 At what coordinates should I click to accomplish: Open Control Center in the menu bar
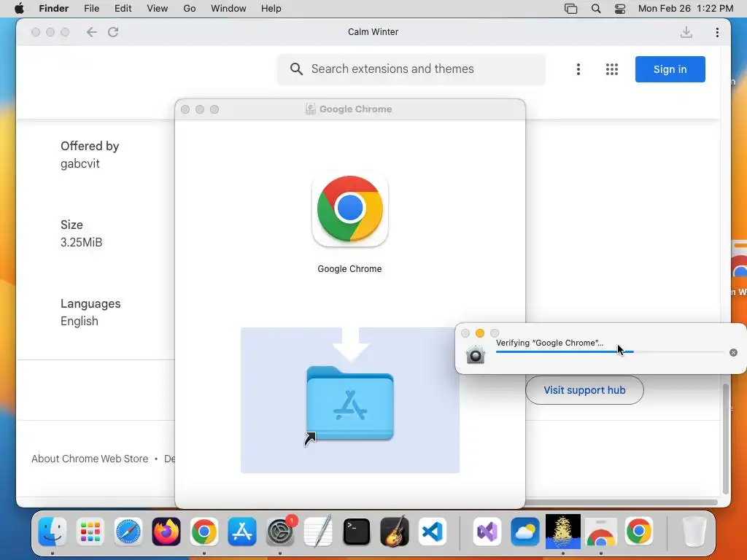(x=620, y=9)
